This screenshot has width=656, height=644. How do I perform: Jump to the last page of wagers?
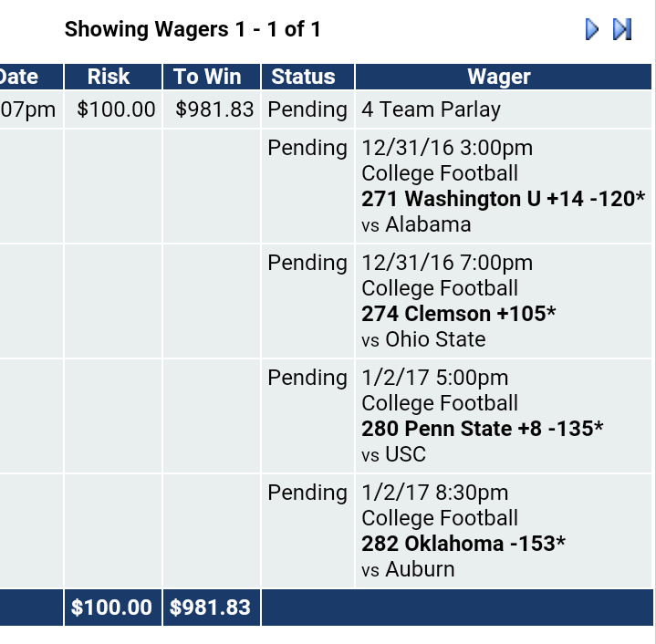622,29
